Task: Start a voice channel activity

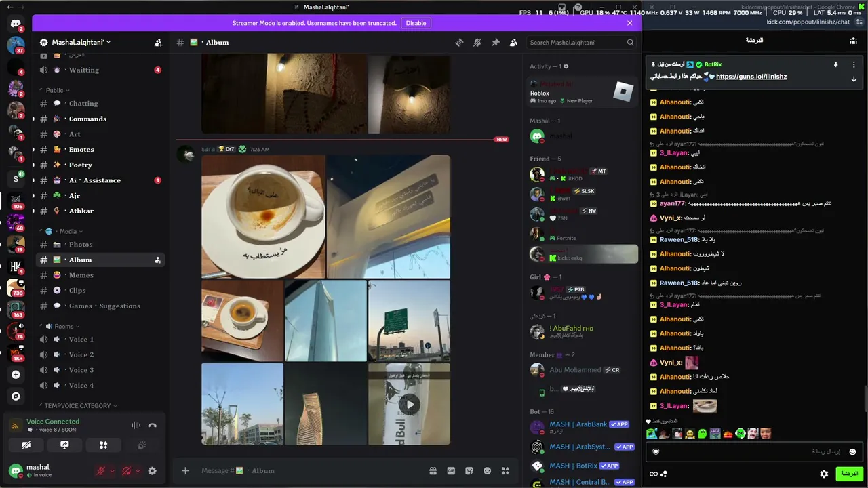Action: (x=103, y=445)
